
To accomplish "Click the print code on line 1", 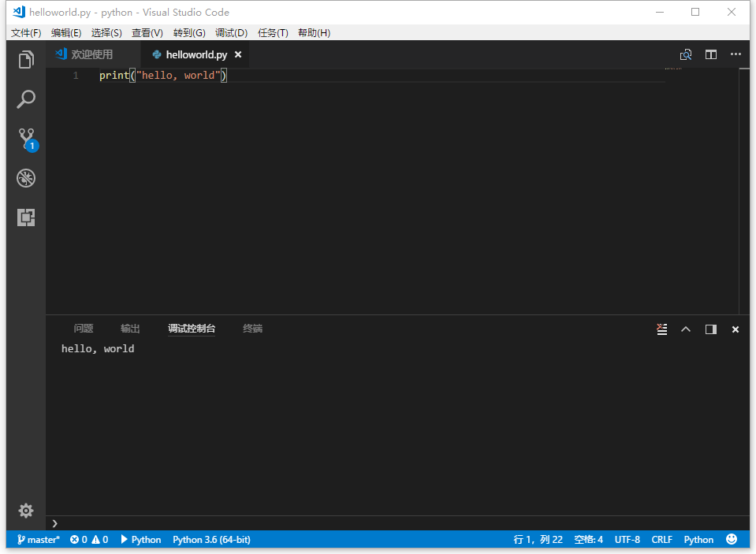I will pyautogui.click(x=163, y=75).
